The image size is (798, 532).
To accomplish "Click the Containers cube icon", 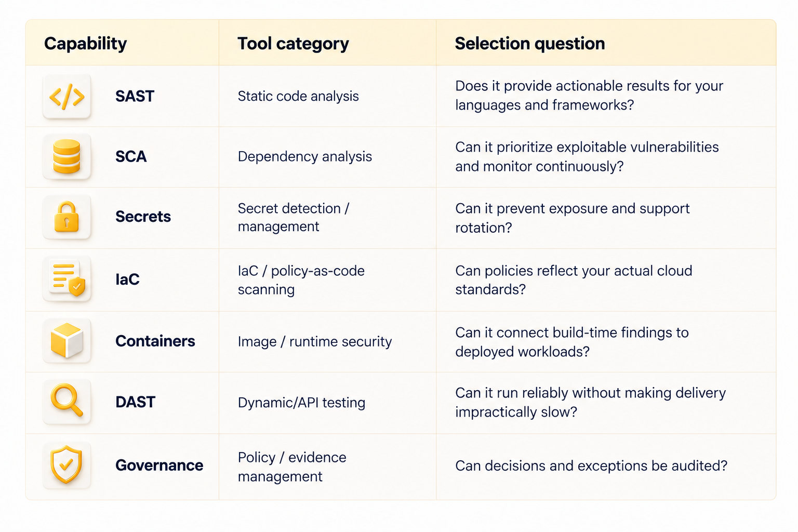I will [67, 341].
